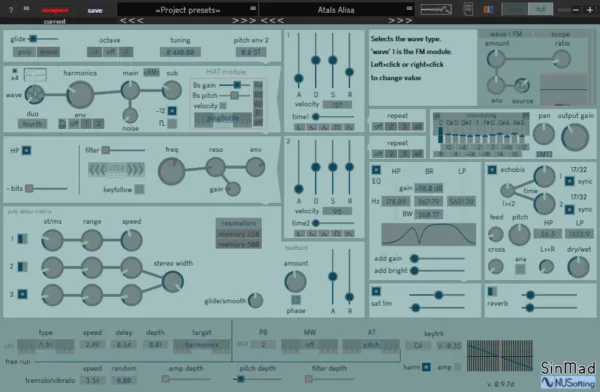Image resolution: width=600 pixels, height=392 pixels.
Task: Open the top-left menu icon beside help
Action: click(x=26, y=8)
